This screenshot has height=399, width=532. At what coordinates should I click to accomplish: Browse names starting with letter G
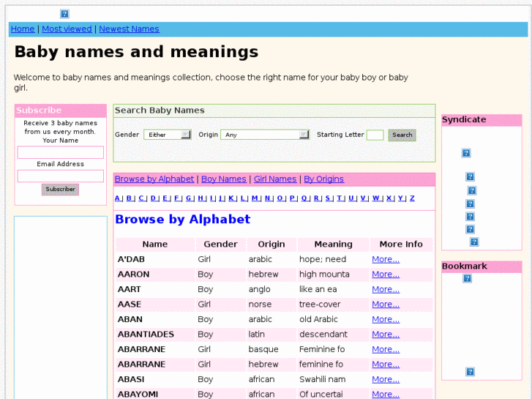click(x=189, y=198)
